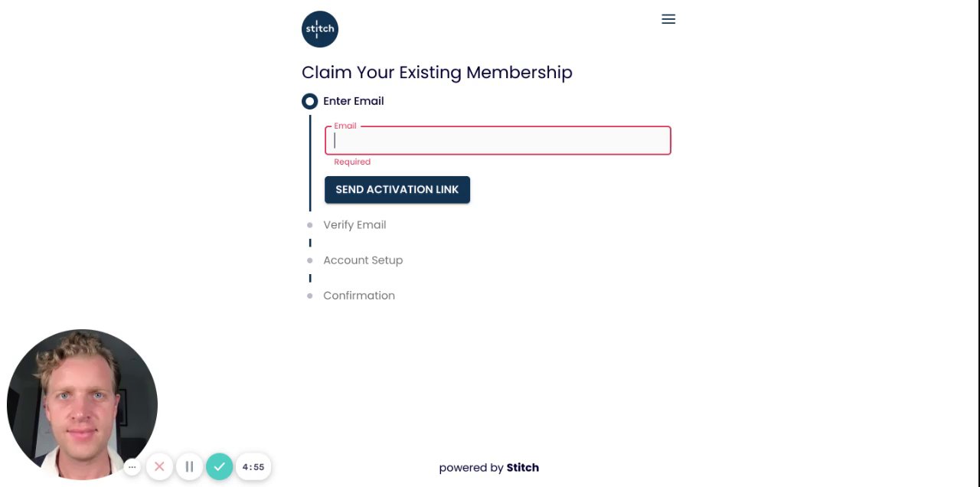The height and width of the screenshot is (487, 980).
Task: Open the hamburger navigation menu
Action: (x=668, y=19)
